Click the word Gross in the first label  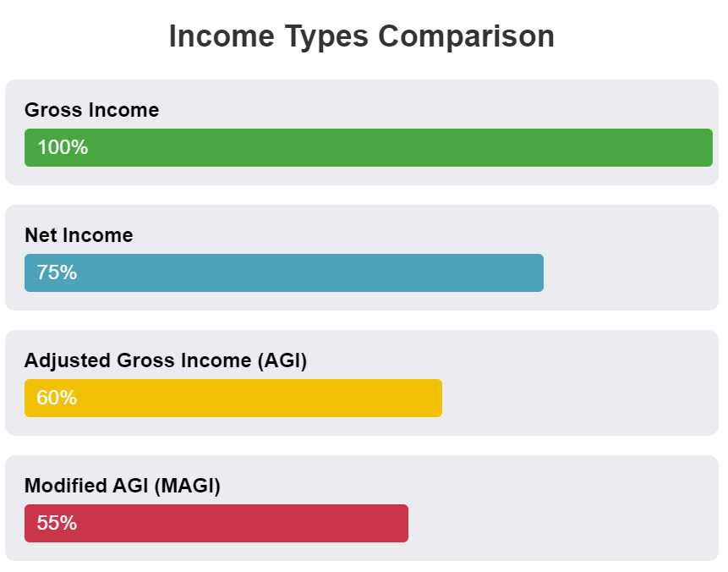pyautogui.click(x=52, y=110)
